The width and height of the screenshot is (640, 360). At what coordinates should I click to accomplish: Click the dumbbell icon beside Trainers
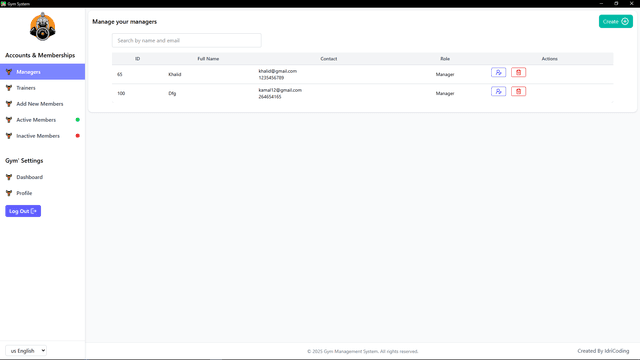click(9, 88)
